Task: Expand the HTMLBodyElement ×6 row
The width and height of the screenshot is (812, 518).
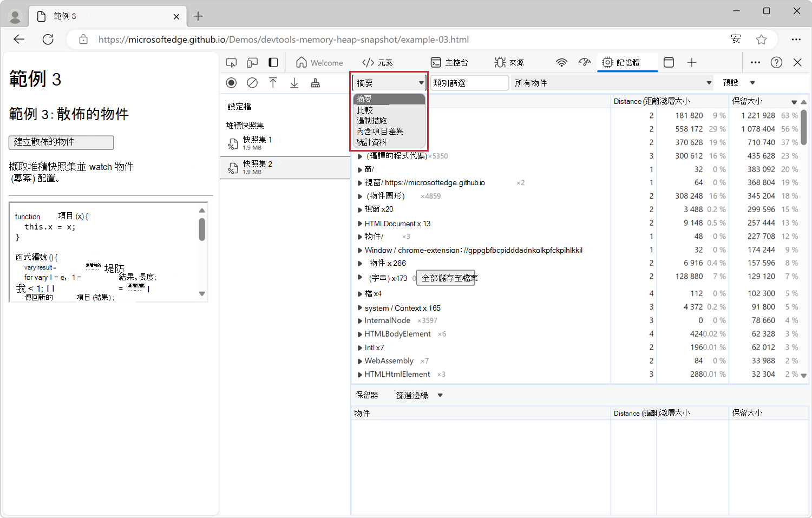Action: coord(360,335)
